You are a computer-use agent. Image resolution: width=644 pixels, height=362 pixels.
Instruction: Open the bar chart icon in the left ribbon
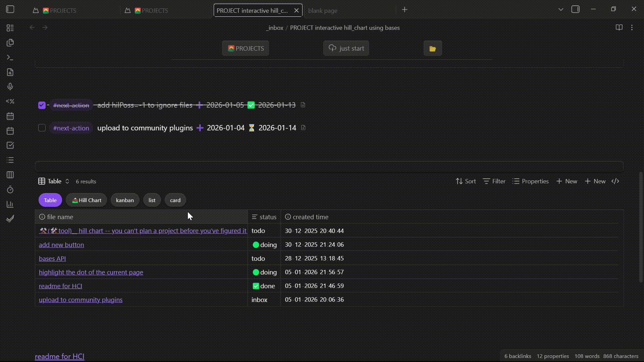(10, 204)
